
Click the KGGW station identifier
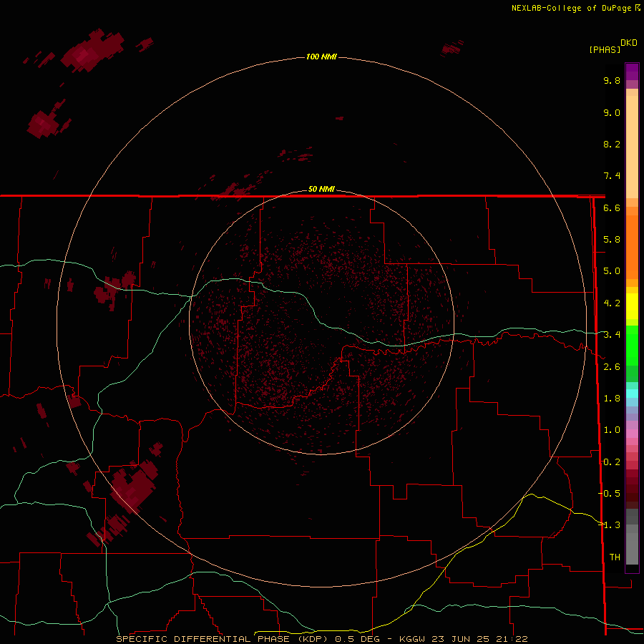pos(412,639)
